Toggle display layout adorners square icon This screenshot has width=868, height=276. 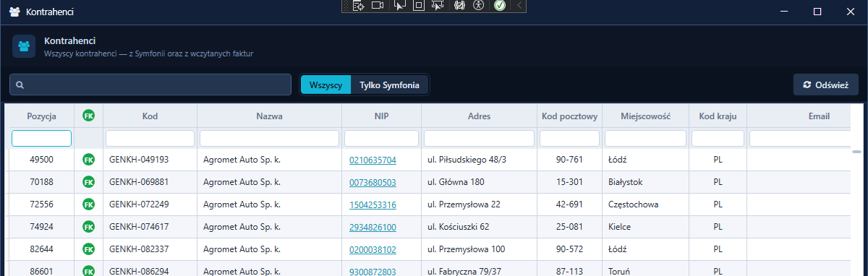418,6
